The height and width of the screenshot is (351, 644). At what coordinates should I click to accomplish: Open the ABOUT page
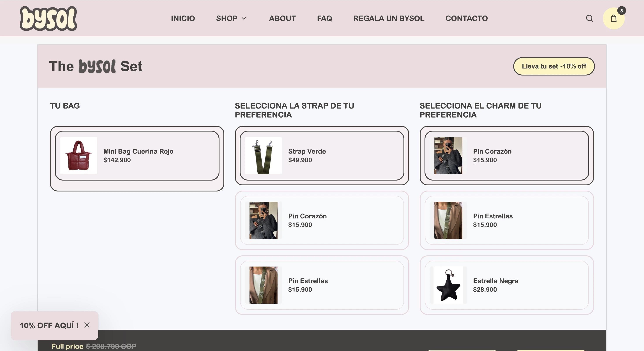click(282, 18)
